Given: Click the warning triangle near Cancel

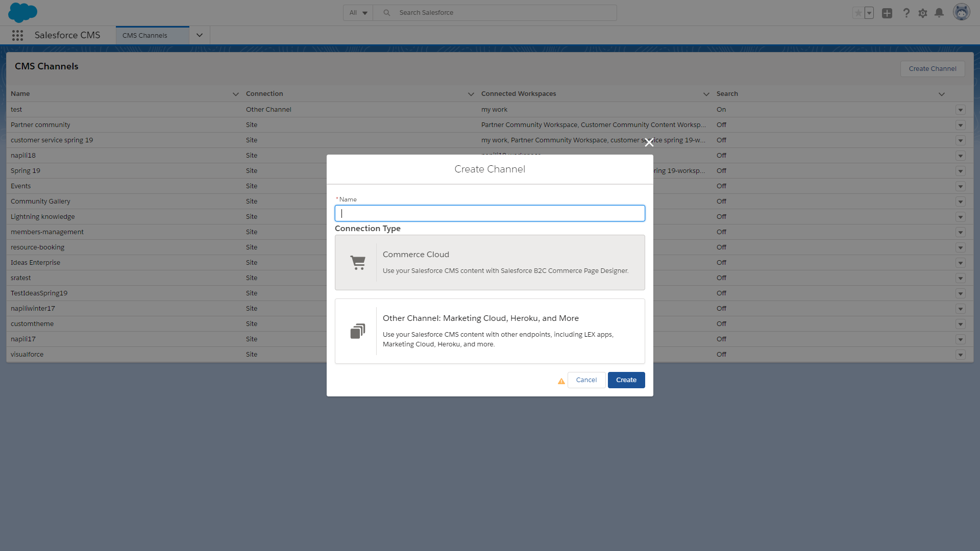Looking at the screenshot, I should 561,381.
